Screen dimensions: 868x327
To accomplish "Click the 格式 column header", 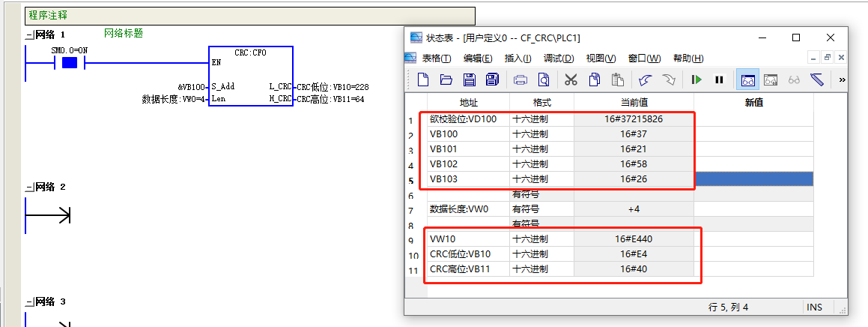I will pos(542,103).
